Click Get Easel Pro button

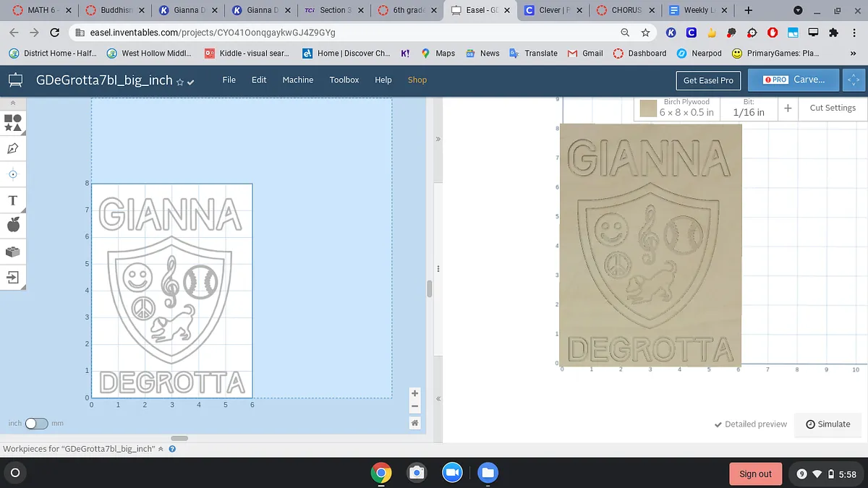tap(708, 80)
